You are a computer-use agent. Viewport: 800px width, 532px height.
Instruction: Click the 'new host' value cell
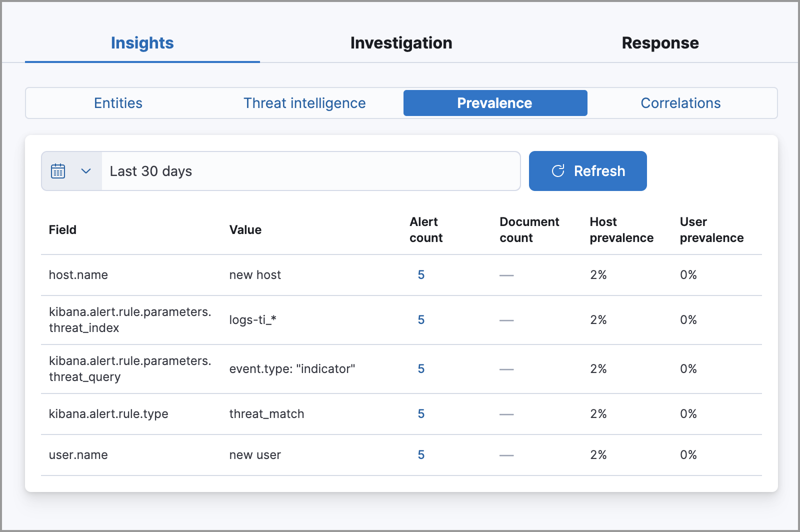click(x=255, y=275)
